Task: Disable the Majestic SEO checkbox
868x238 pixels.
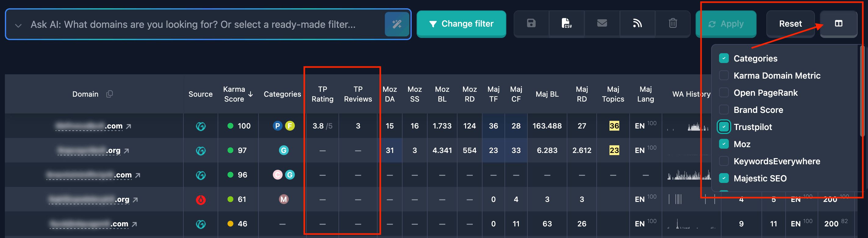Action: click(x=724, y=178)
